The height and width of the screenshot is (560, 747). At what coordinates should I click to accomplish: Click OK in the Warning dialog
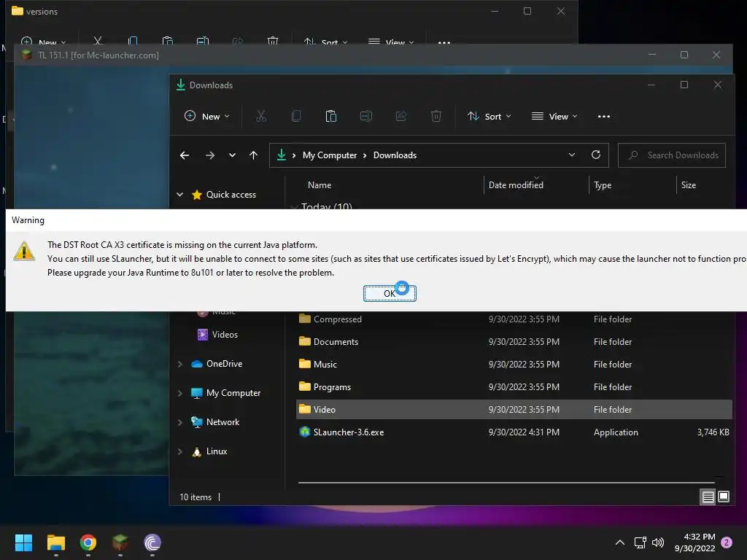390,293
